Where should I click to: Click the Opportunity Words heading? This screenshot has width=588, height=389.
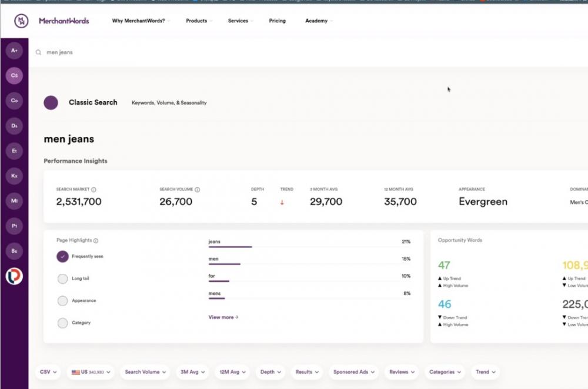460,240
